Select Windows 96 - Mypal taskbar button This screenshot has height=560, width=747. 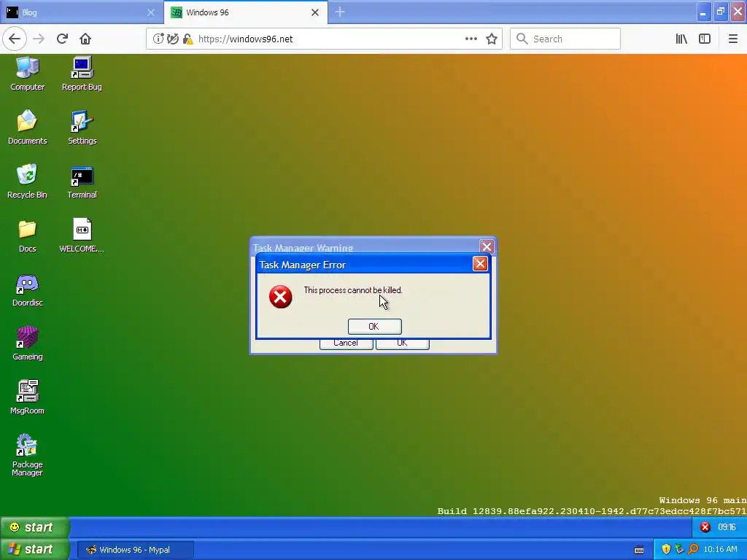[135, 550]
